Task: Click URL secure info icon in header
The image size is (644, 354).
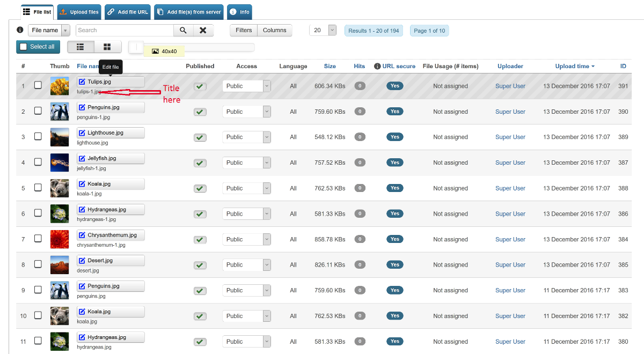Action: (377, 67)
